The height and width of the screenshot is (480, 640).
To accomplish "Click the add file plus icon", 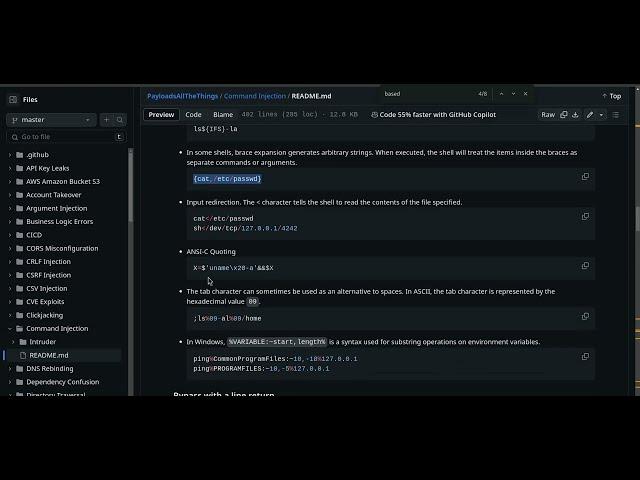I will [106, 120].
